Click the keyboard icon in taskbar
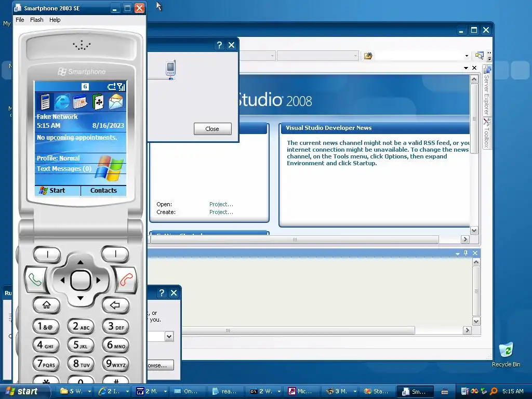532x399 pixels. (x=445, y=392)
